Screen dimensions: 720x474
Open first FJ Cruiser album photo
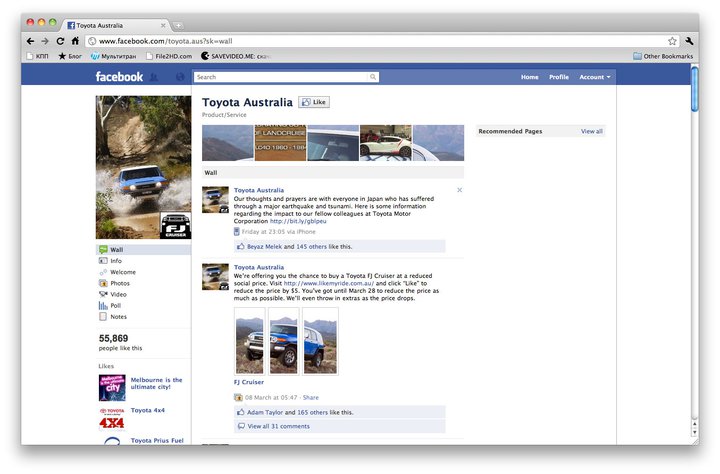point(250,341)
